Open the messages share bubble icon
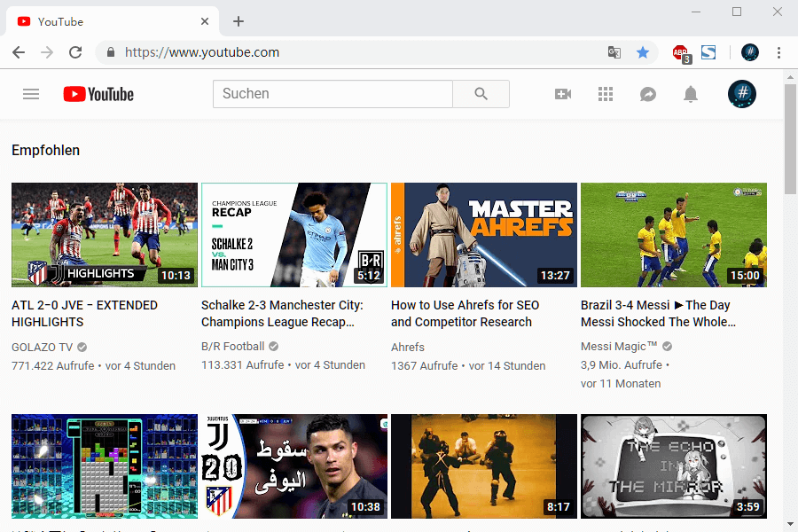 (648, 94)
